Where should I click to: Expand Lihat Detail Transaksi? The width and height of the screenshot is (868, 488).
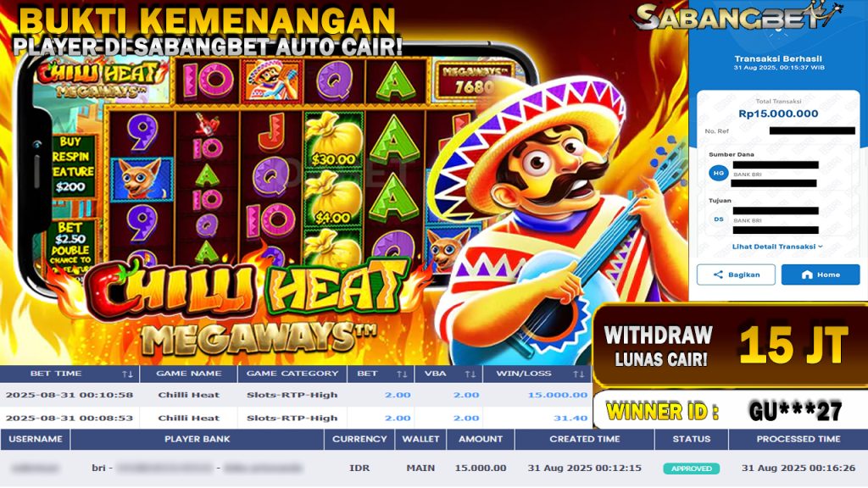click(777, 247)
